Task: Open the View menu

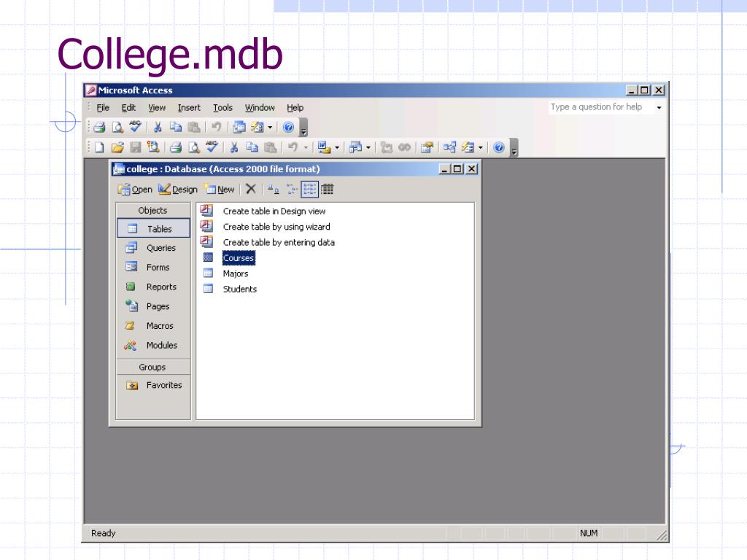Action: tap(157, 108)
